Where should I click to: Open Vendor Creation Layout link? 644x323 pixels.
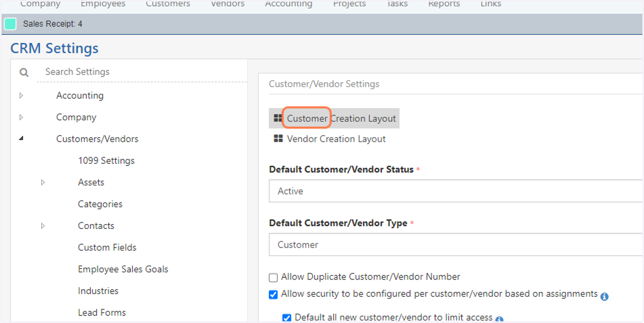336,139
